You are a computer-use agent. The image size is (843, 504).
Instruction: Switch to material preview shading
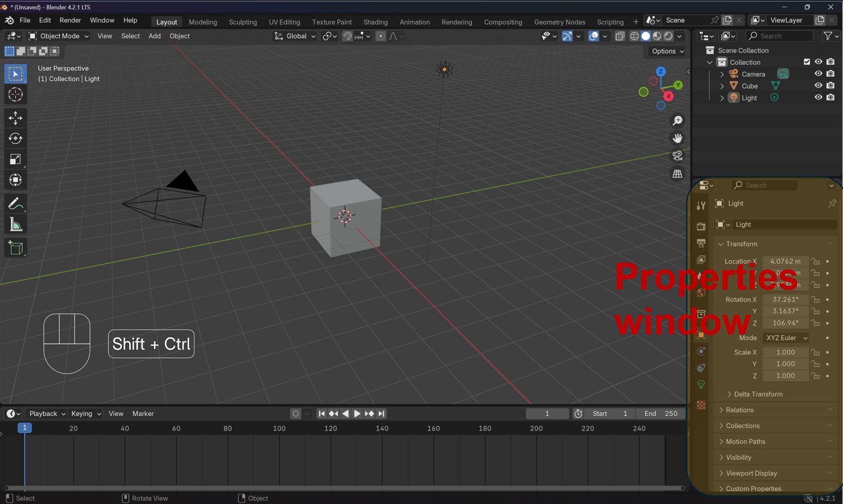click(x=657, y=36)
